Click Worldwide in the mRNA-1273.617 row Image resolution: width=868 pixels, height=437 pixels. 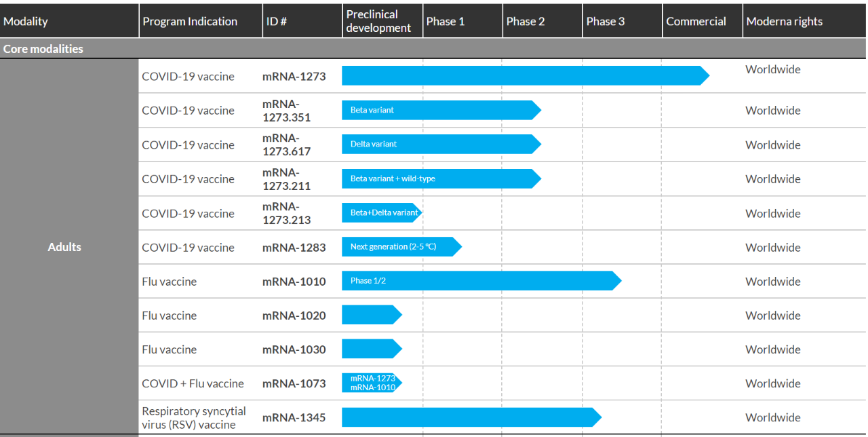tap(773, 145)
